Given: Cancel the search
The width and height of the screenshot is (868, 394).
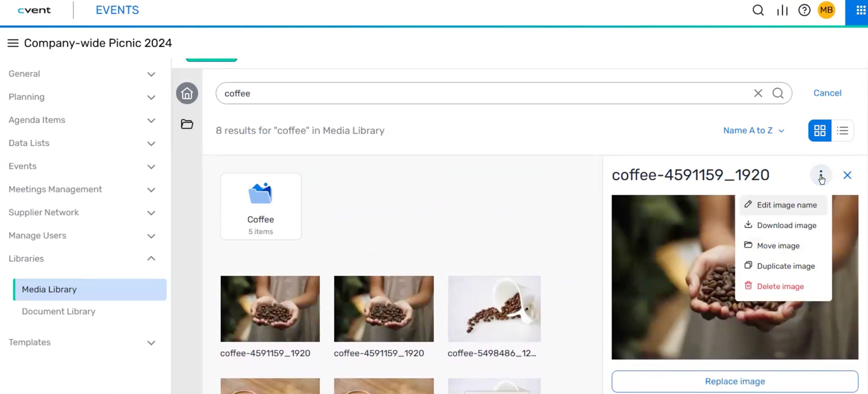Looking at the screenshot, I should (x=827, y=93).
